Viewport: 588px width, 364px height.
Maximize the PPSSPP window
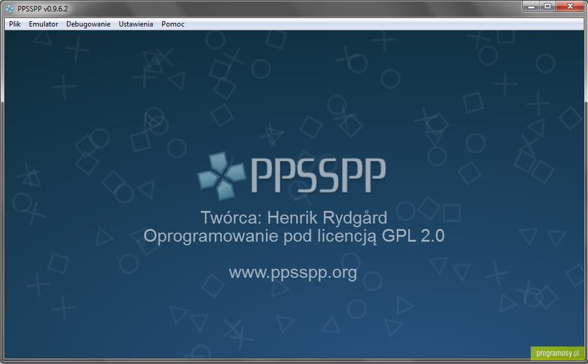click(548, 7)
